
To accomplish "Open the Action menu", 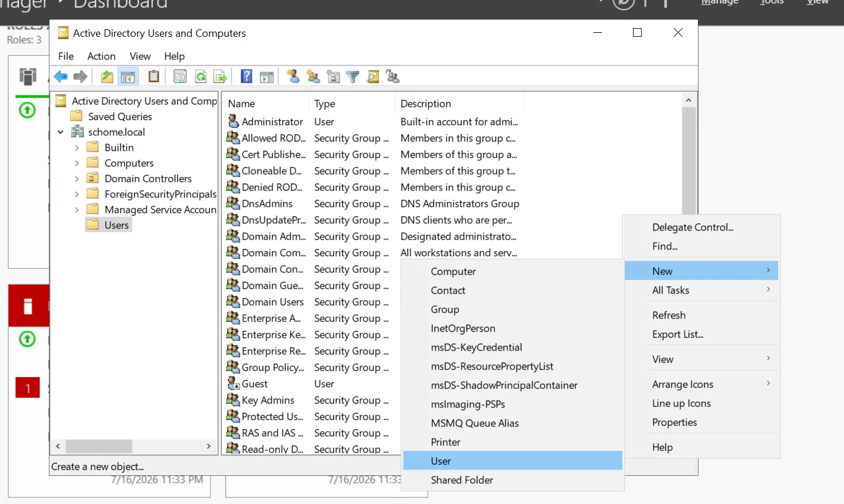I will pyautogui.click(x=101, y=56).
